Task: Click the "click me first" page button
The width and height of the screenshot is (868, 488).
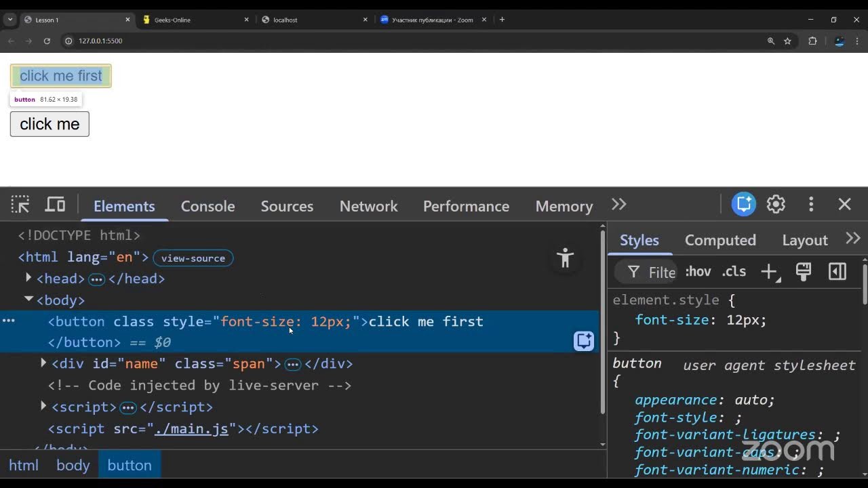Action: 61,76
